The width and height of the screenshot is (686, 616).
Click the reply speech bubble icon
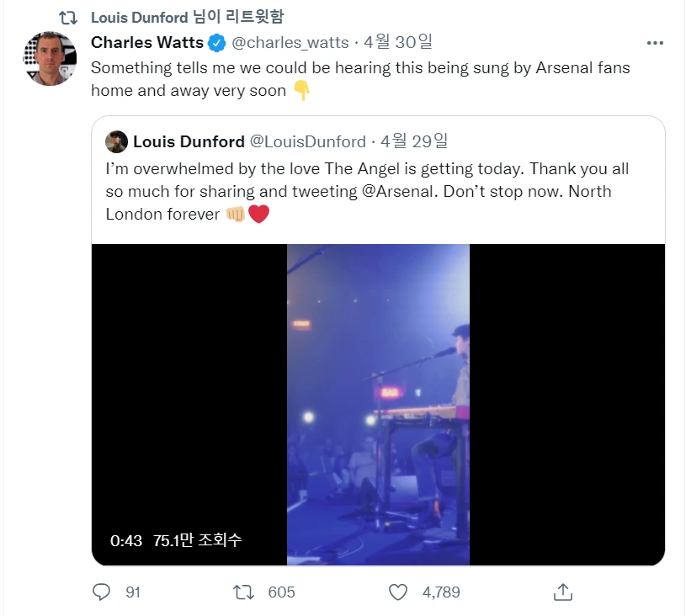(101, 592)
